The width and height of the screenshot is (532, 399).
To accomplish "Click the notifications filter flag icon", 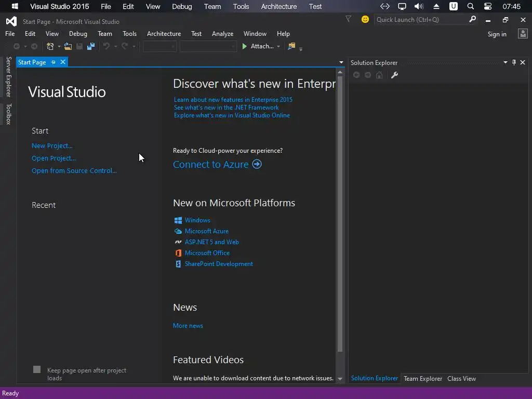I will click(348, 19).
